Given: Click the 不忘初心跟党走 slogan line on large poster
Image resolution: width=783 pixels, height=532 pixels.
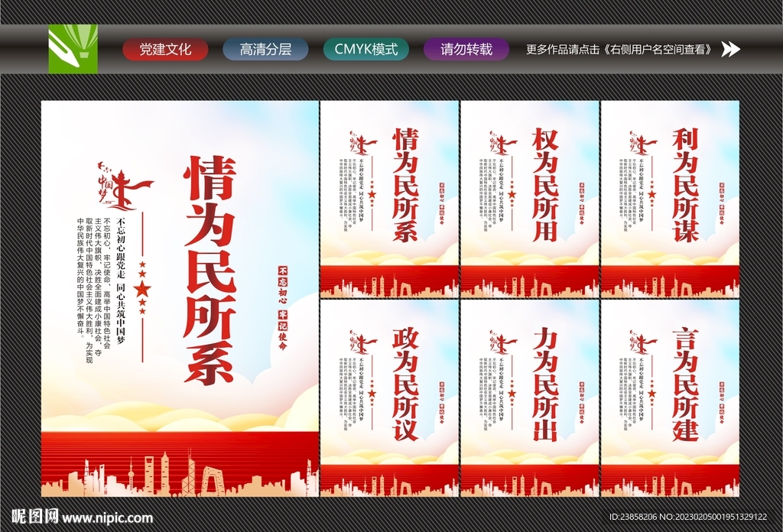Looking at the screenshot, I should pos(120,280).
